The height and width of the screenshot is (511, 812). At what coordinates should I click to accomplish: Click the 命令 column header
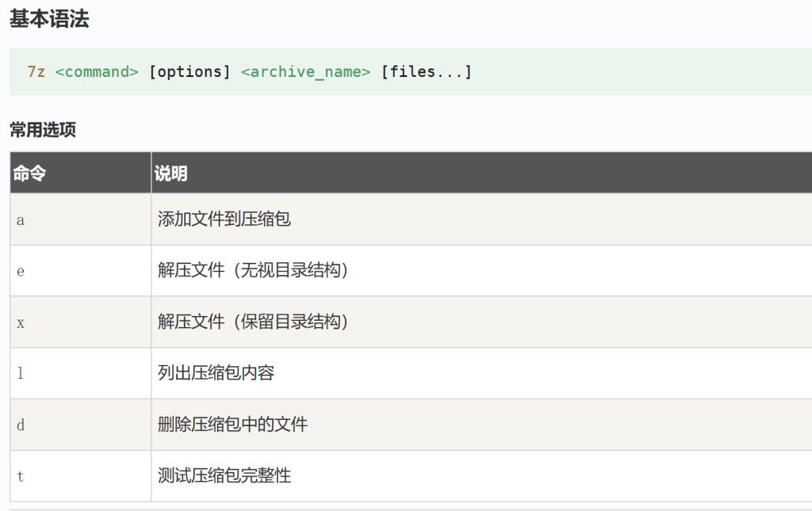[81, 173]
